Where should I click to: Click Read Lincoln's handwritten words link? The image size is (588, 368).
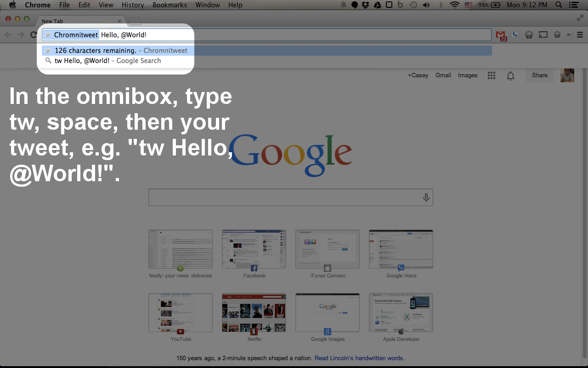[x=358, y=358]
